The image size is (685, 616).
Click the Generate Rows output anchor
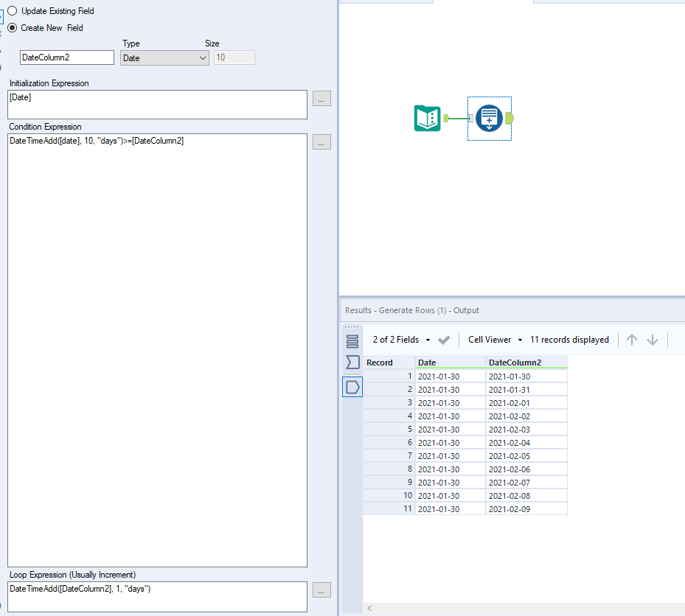pyautogui.click(x=510, y=119)
